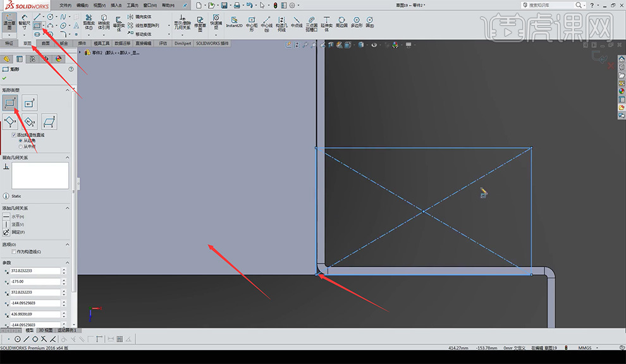The image size is (626, 364).
Task: Toggle For construction (作为构造线) checkbox
Action: coord(14,252)
